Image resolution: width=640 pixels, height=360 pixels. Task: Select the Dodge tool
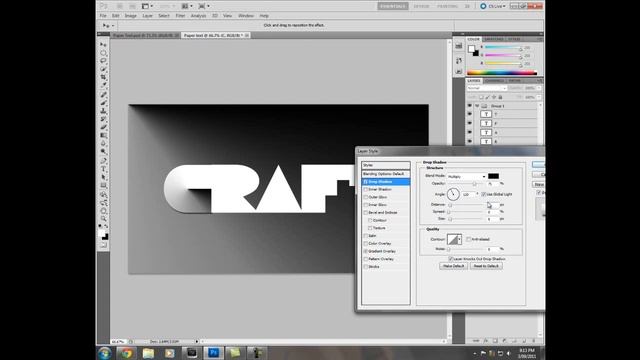click(x=103, y=152)
